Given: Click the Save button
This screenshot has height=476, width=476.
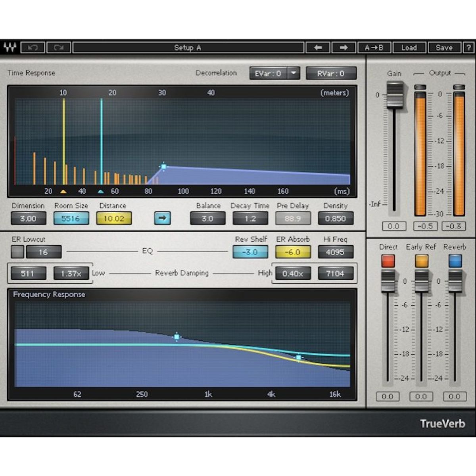Looking at the screenshot, I should (x=444, y=48).
